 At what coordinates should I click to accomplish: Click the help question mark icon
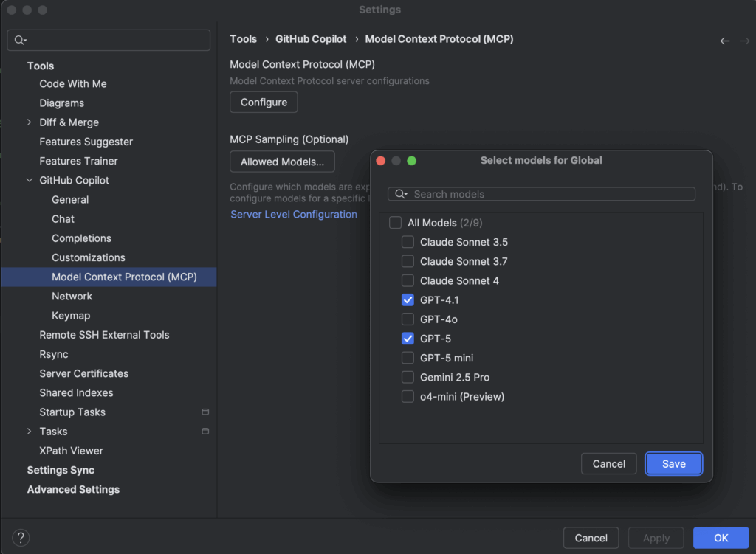tap(21, 538)
